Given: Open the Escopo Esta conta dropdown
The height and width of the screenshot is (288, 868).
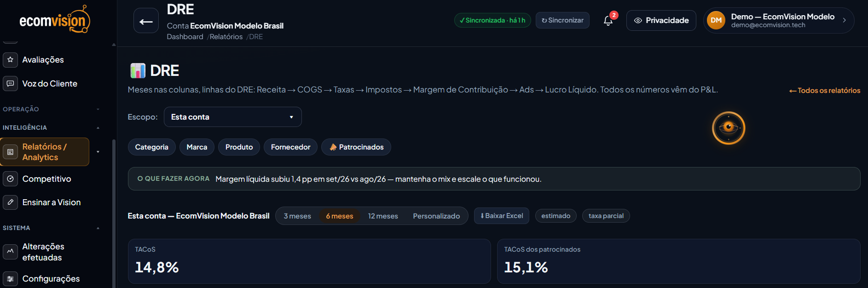Looking at the screenshot, I should point(233,117).
